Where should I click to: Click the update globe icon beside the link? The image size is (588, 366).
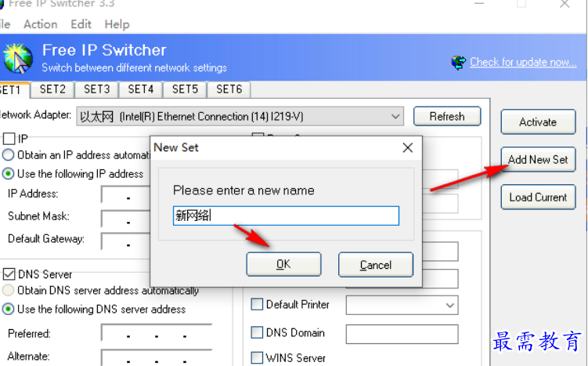click(x=458, y=63)
